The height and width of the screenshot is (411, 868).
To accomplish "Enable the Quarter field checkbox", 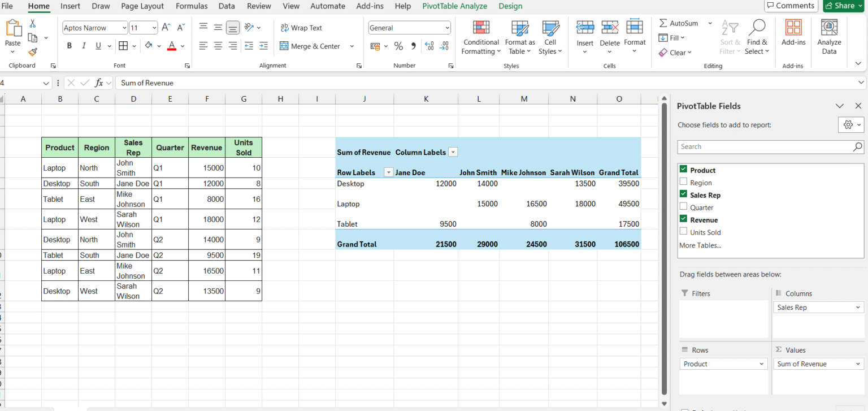I will tap(683, 207).
